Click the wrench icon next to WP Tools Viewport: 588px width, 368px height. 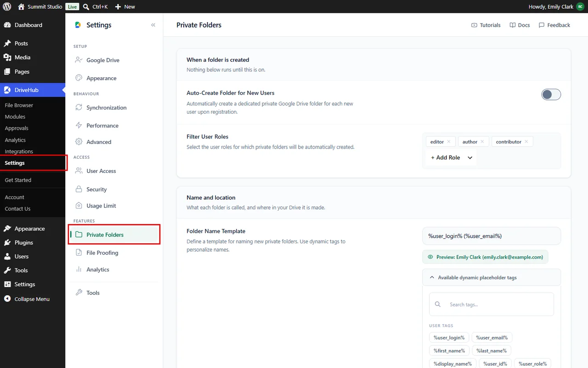pos(7,270)
